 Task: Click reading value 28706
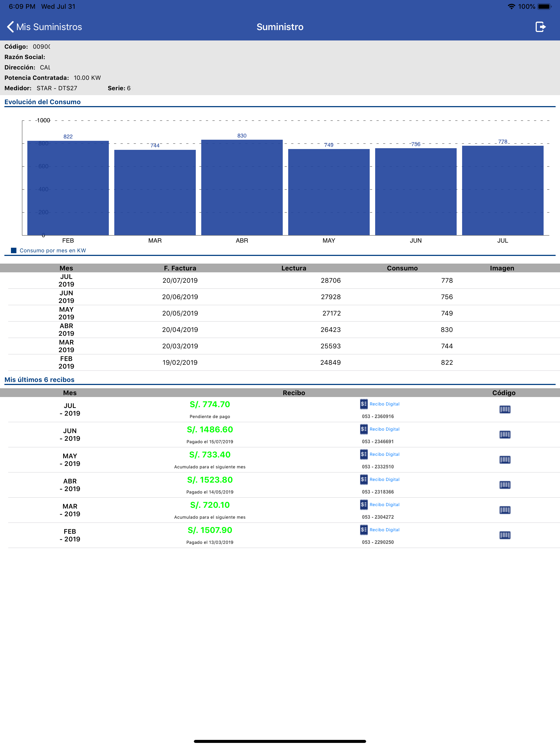tap(331, 280)
